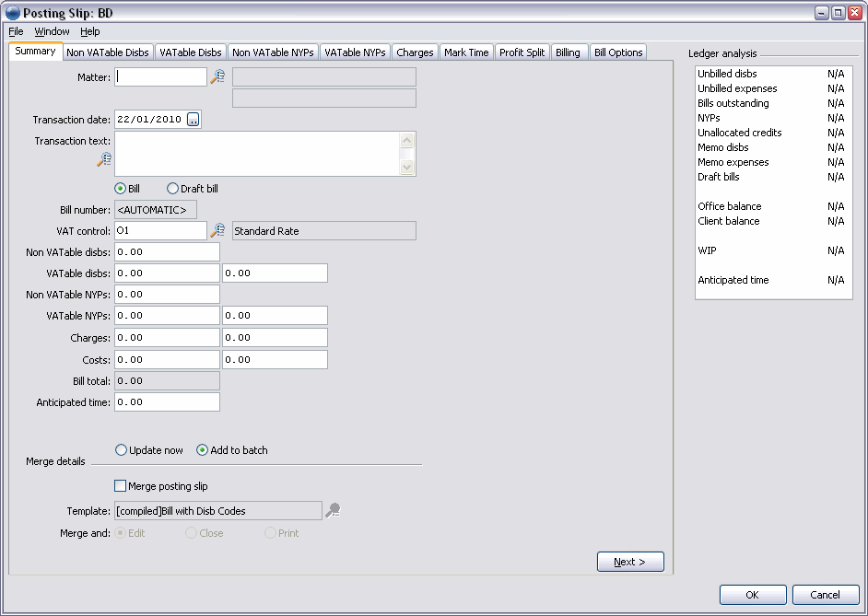The width and height of the screenshot is (868, 616).
Task: Switch to the Charges tab
Action: pyautogui.click(x=415, y=52)
